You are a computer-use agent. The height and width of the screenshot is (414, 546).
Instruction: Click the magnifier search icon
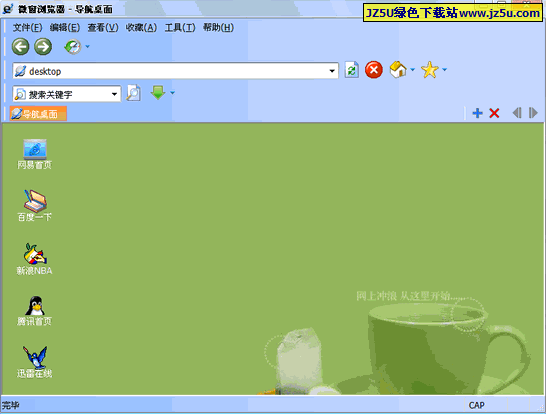pyautogui.click(x=133, y=93)
